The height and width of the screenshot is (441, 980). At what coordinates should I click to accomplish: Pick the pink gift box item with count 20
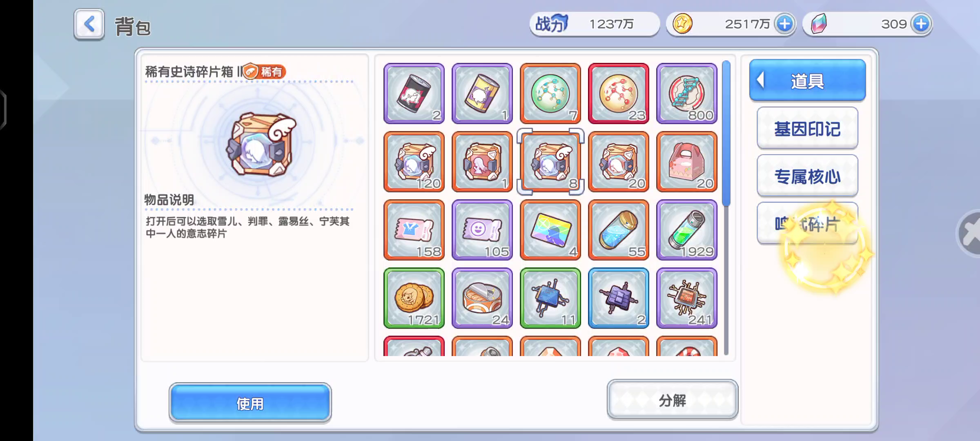coord(687,162)
